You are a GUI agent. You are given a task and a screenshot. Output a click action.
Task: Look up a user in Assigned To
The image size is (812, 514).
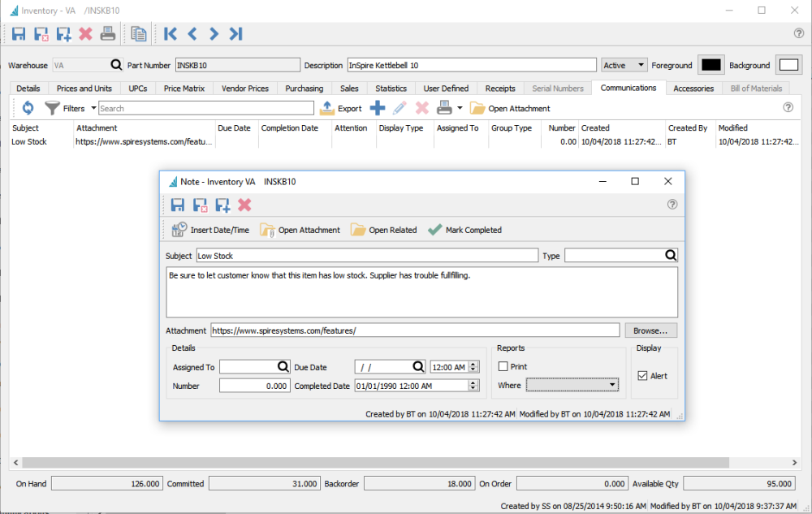pos(283,366)
